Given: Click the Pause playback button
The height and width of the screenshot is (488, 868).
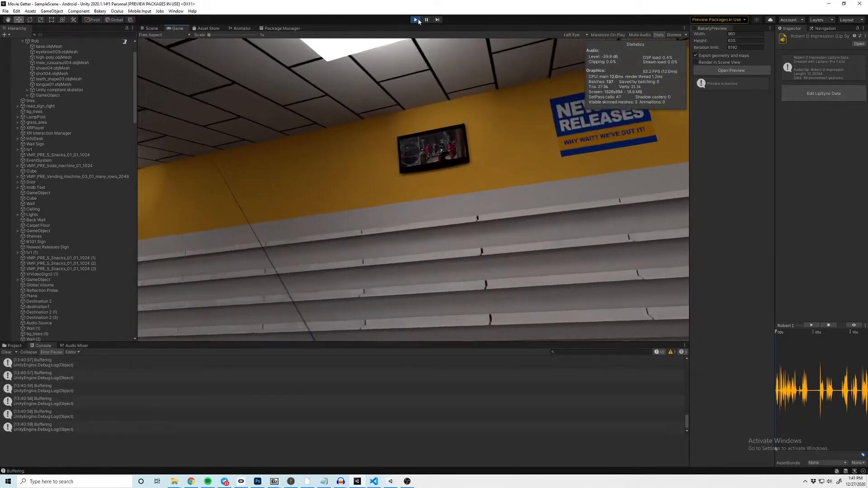Looking at the screenshot, I should coord(426,20).
